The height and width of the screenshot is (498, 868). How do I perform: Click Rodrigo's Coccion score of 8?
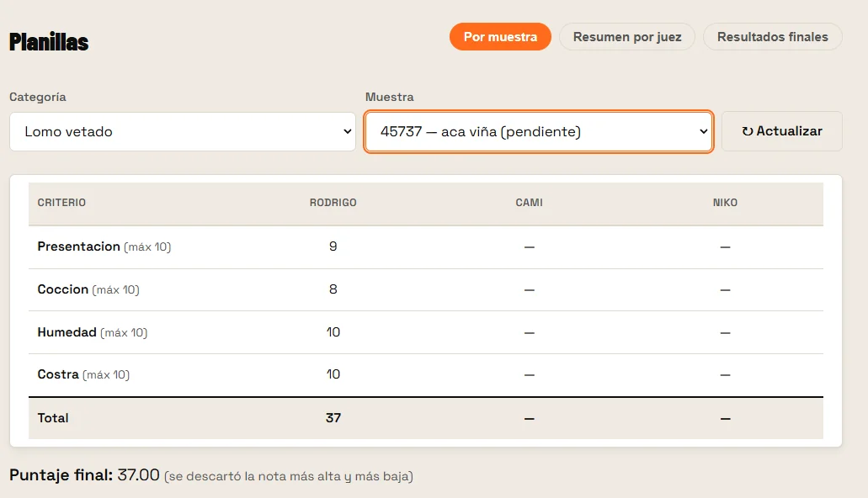tap(333, 289)
